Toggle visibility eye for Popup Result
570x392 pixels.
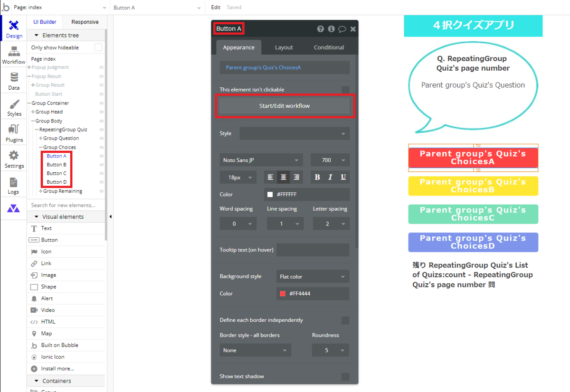[x=101, y=76]
